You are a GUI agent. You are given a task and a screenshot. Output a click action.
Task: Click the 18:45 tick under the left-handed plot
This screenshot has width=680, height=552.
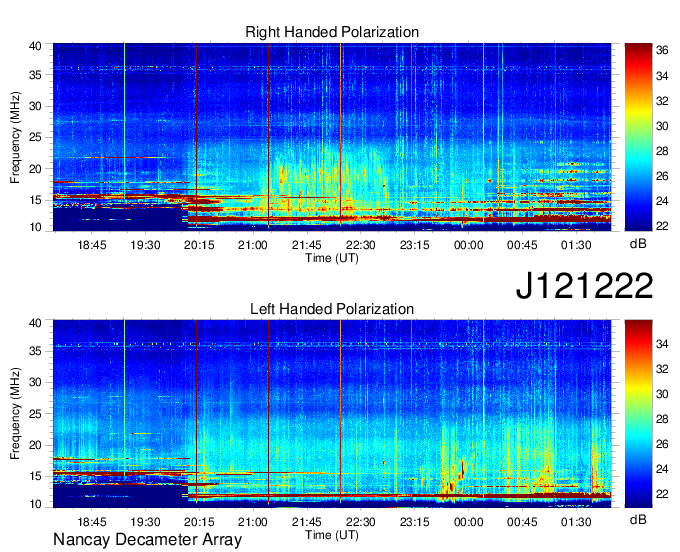point(92,522)
